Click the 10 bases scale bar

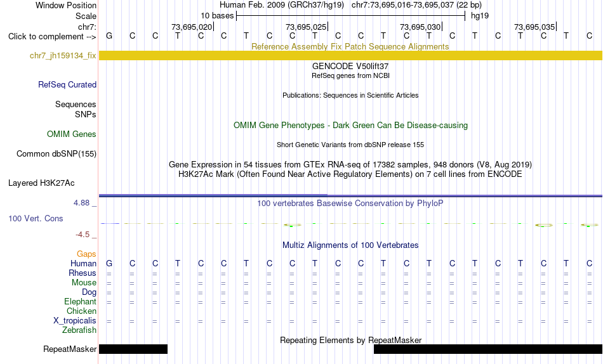pos(351,16)
